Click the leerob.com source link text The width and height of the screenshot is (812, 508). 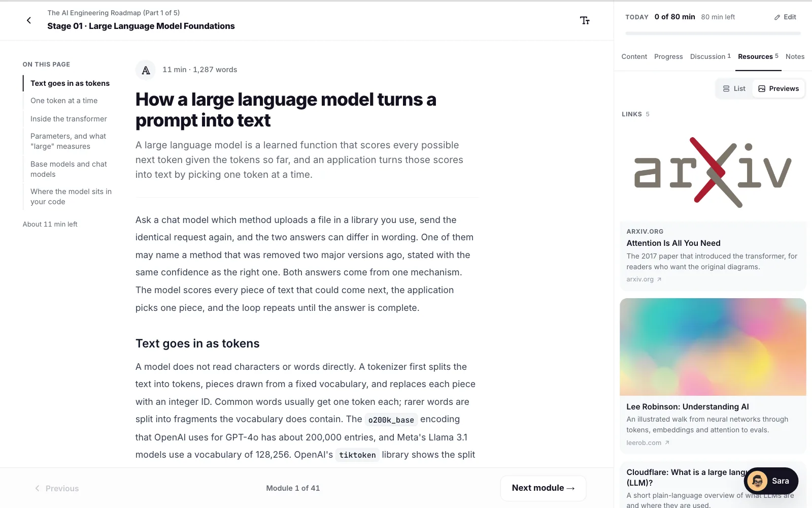click(x=644, y=443)
